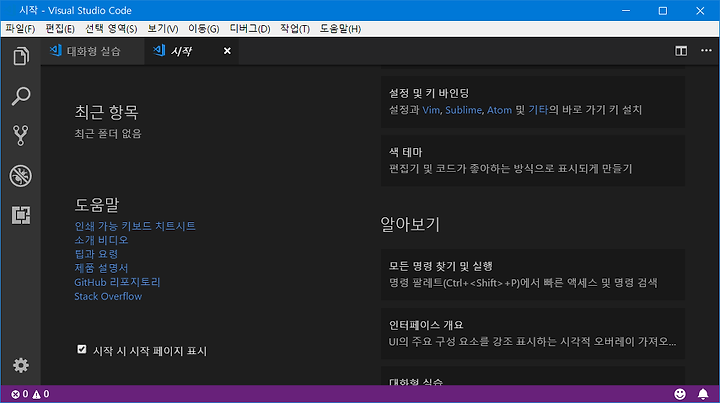The width and height of the screenshot is (720, 403).
Task: Open the 모든 명령 찾기 및 실행 card
Action: (533, 274)
